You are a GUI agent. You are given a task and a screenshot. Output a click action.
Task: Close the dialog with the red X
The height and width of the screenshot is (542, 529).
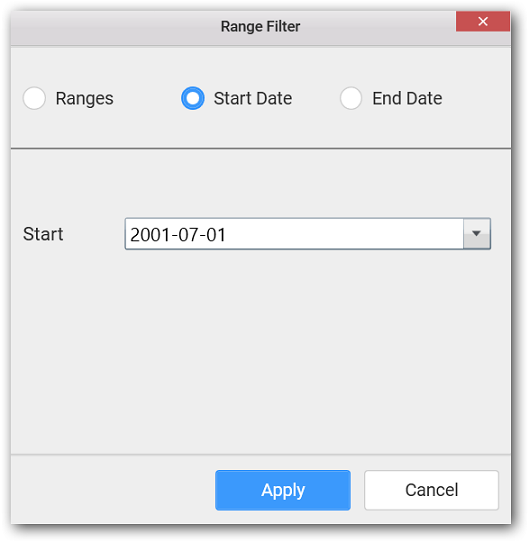click(483, 21)
